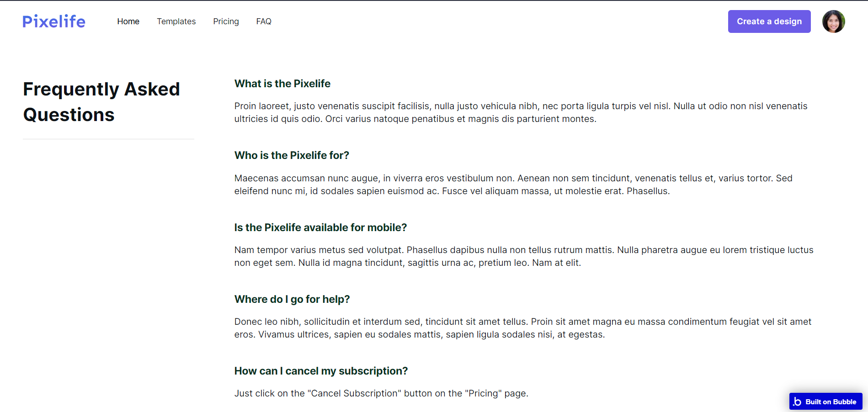Click the Frequently Asked Questions heading
Image resolution: width=868 pixels, height=412 pixels.
101,102
